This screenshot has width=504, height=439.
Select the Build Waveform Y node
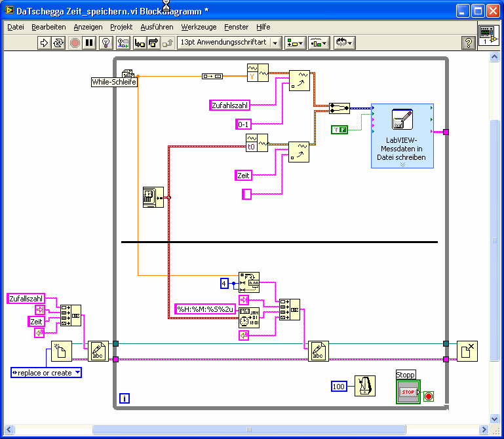[x=258, y=73]
